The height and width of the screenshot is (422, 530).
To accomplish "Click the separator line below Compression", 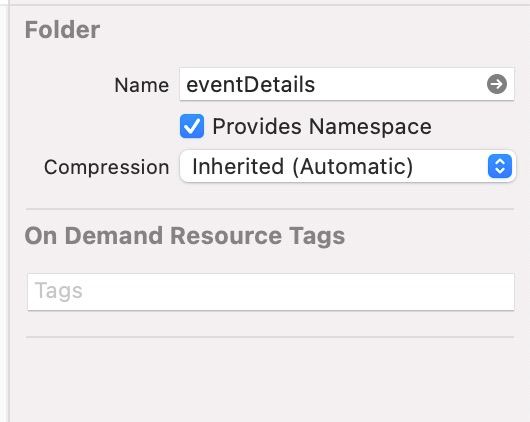I will click(x=270, y=209).
